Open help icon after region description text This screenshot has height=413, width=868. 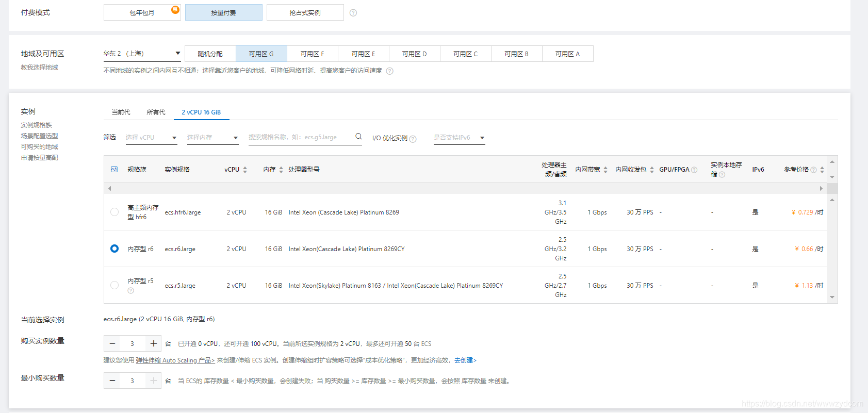click(390, 71)
